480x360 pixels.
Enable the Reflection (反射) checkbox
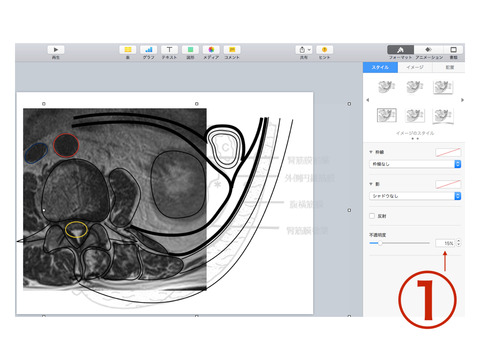click(372, 216)
